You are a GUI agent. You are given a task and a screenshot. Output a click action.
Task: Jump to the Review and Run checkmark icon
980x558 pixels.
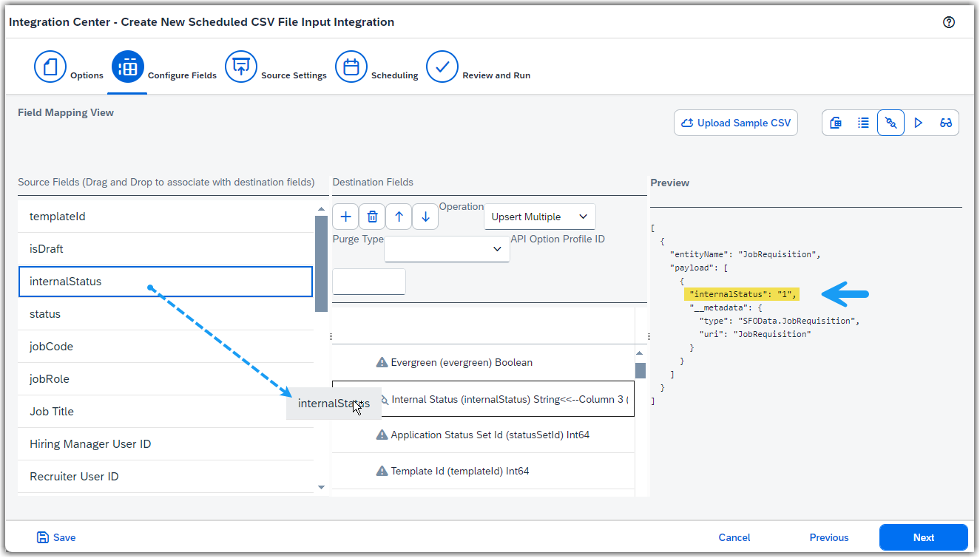pyautogui.click(x=442, y=67)
